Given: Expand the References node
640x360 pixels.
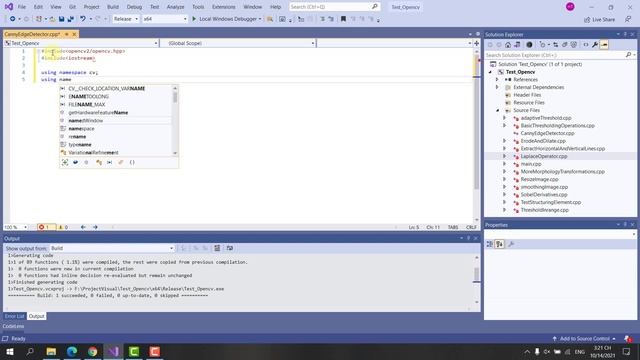Looking at the screenshot, I should tap(497, 80).
